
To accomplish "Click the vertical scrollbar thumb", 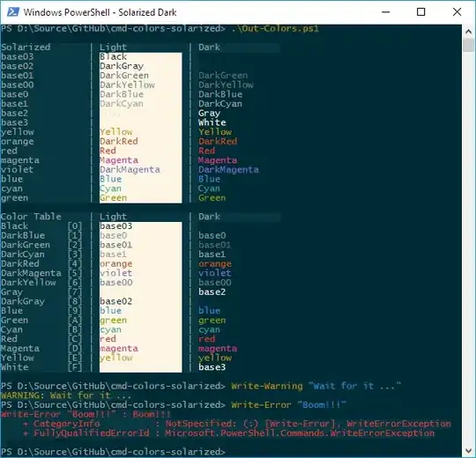I will click(468, 46).
